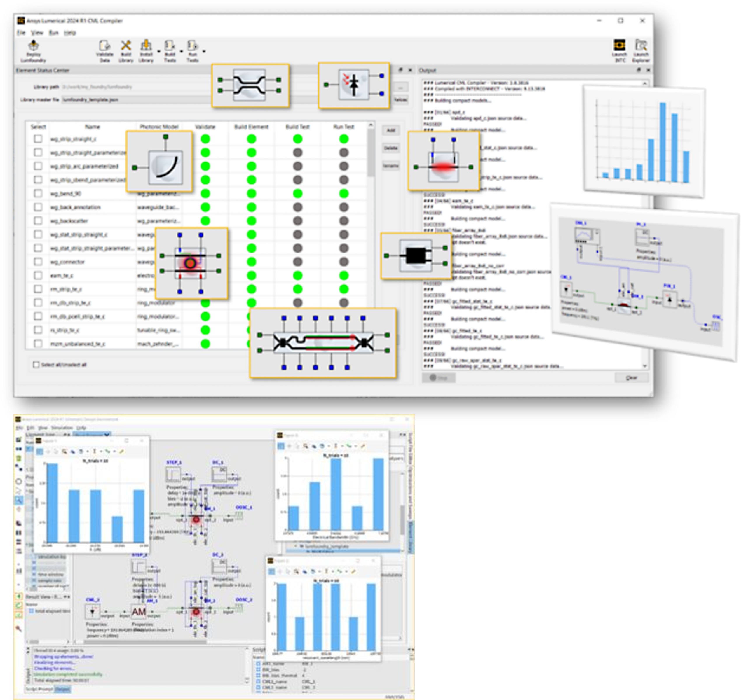Open the View menu in CML Compiler

[37, 33]
